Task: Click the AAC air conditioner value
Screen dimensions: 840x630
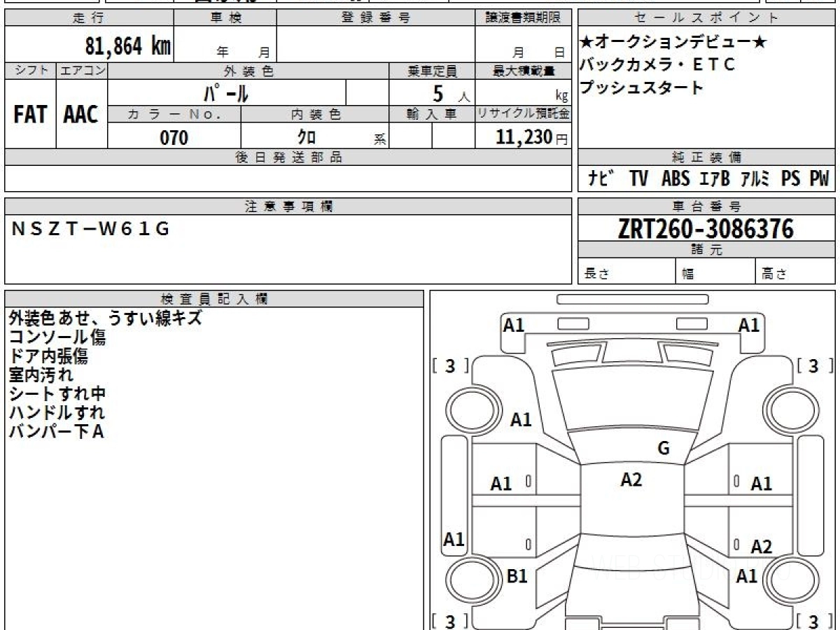Action: pos(81,115)
